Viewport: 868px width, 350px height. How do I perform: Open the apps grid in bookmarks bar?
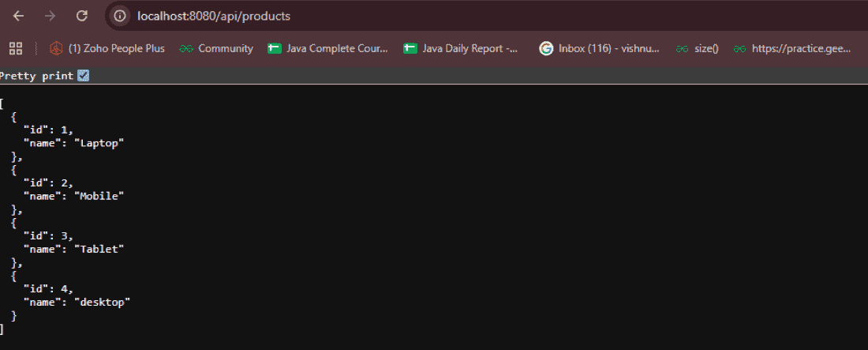(16, 48)
